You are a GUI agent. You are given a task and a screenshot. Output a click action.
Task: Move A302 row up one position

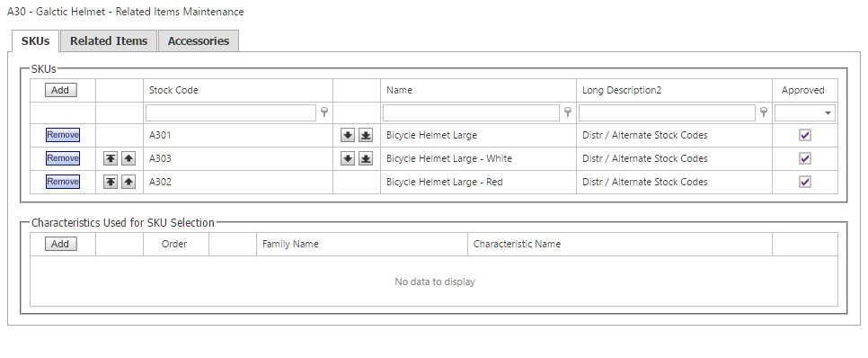128,182
